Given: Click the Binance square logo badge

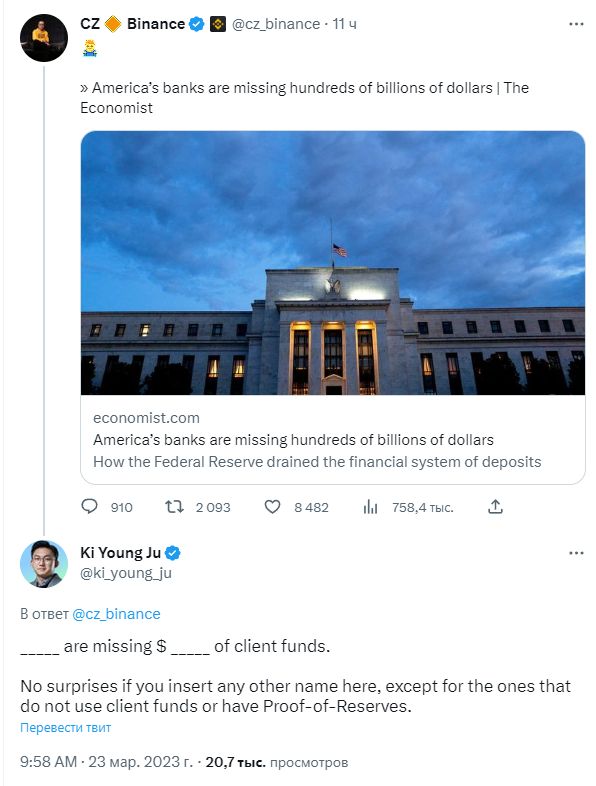Looking at the screenshot, I should point(218,24).
